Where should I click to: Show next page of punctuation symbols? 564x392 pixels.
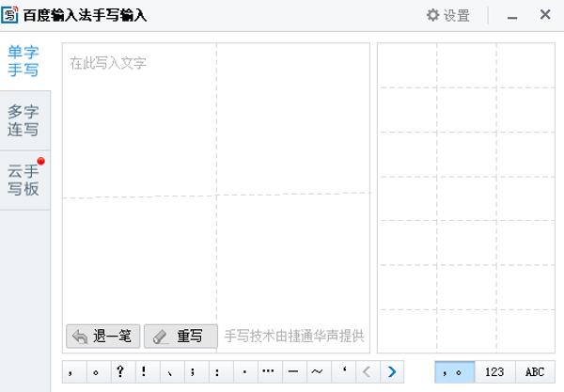click(392, 371)
